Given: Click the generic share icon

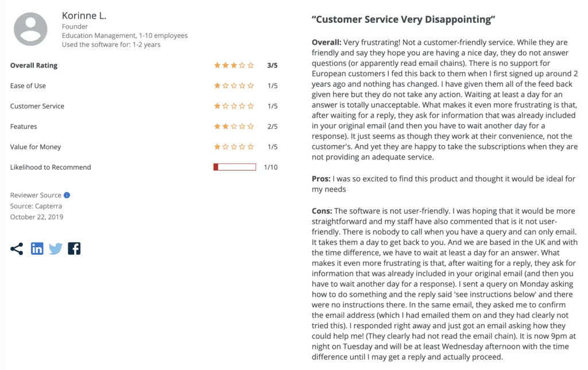Looking at the screenshot, I should [x=17, y=248].
